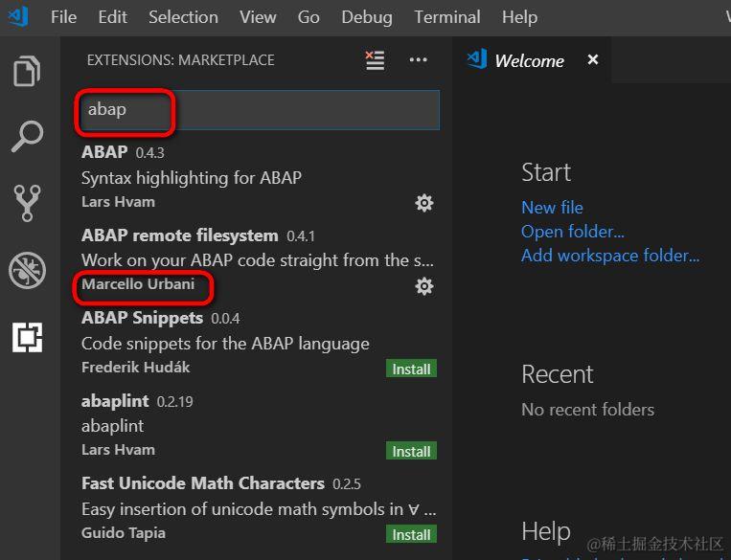Click the VS Code logo in title bar
The height and width of the screenshot is (560, 731).
(18, 17)
